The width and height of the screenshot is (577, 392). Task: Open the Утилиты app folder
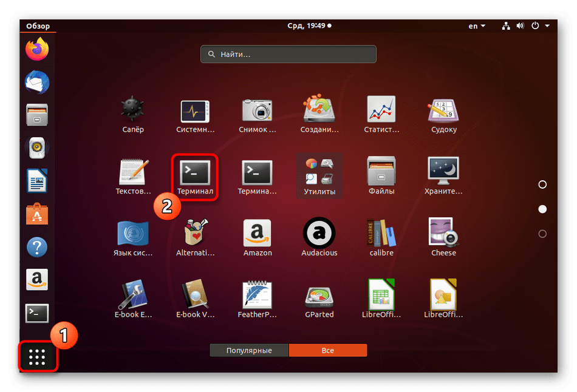(x=319, y=176)
